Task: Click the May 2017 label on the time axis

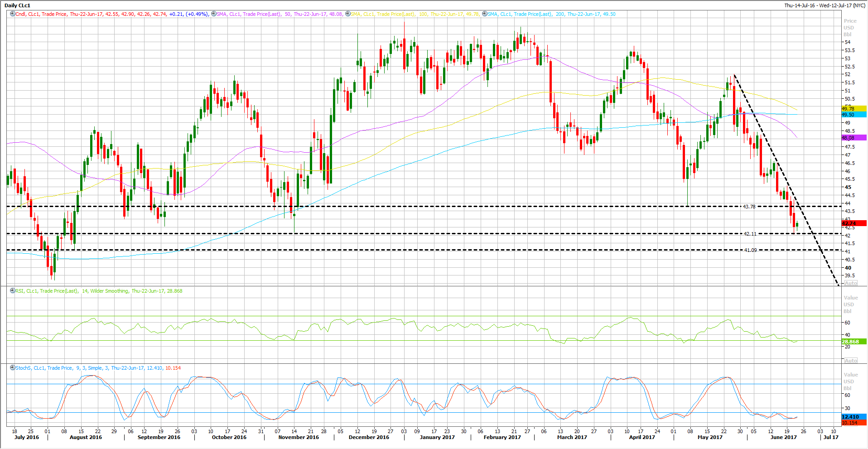Action: [710, 437]
